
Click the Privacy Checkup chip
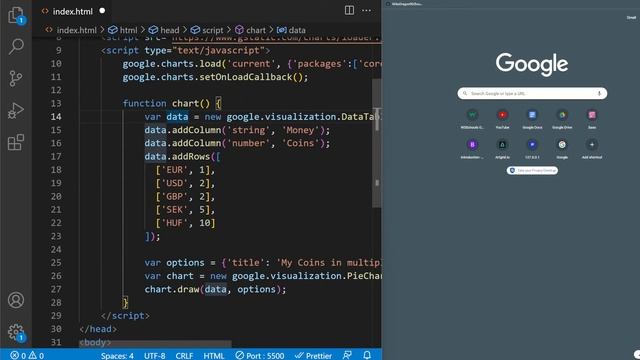click(532, 171)
